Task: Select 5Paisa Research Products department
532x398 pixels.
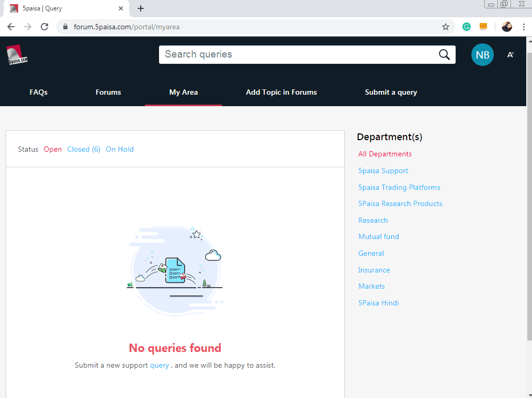Action: point(400,203)
